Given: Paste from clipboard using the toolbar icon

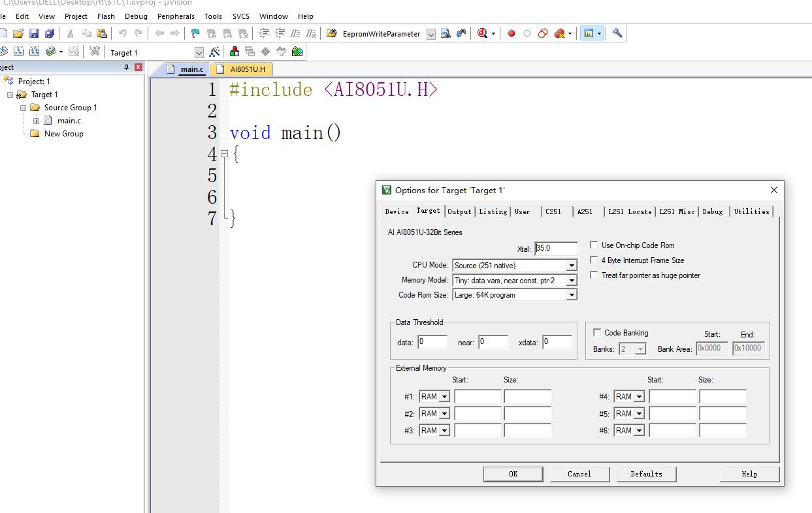Looking at the screenshot, I should coord(101,33).
